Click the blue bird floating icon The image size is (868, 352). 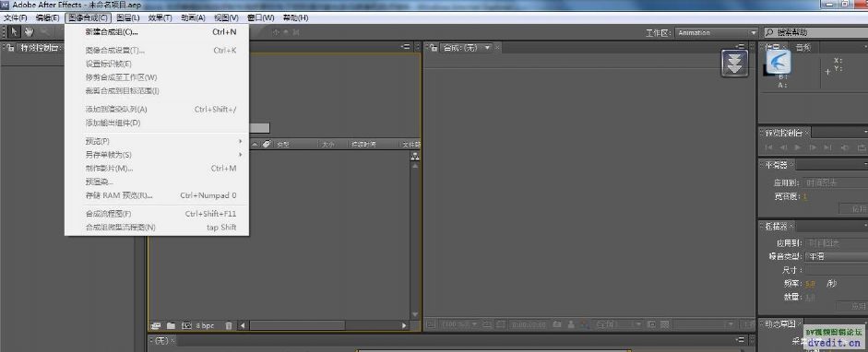[x=778, y=62]
